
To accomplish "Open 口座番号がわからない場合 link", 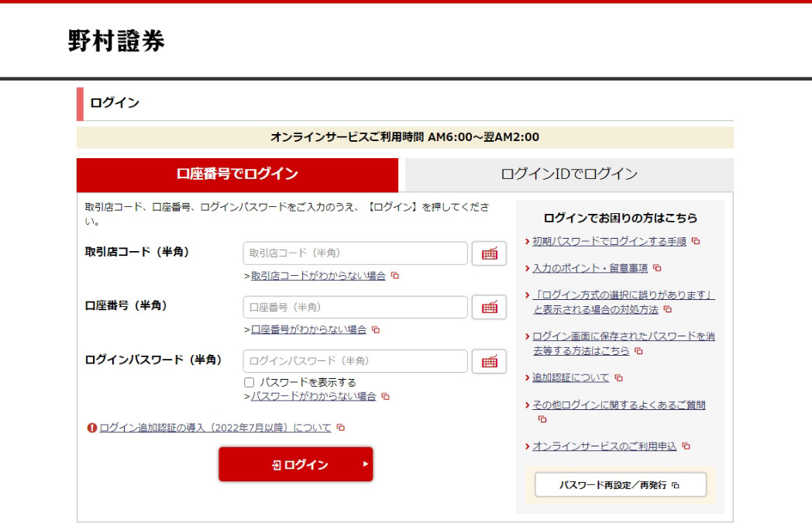I will pyautogui.click(x=308, y=329).
